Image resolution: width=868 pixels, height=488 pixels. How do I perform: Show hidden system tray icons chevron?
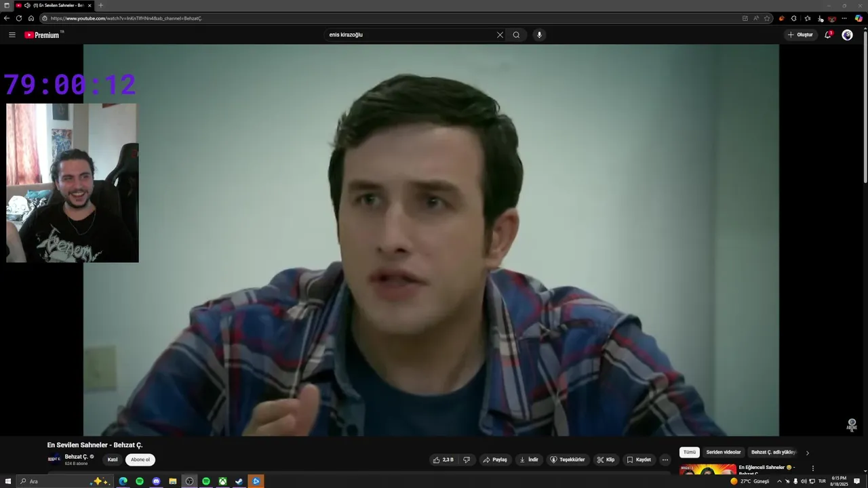779,481
